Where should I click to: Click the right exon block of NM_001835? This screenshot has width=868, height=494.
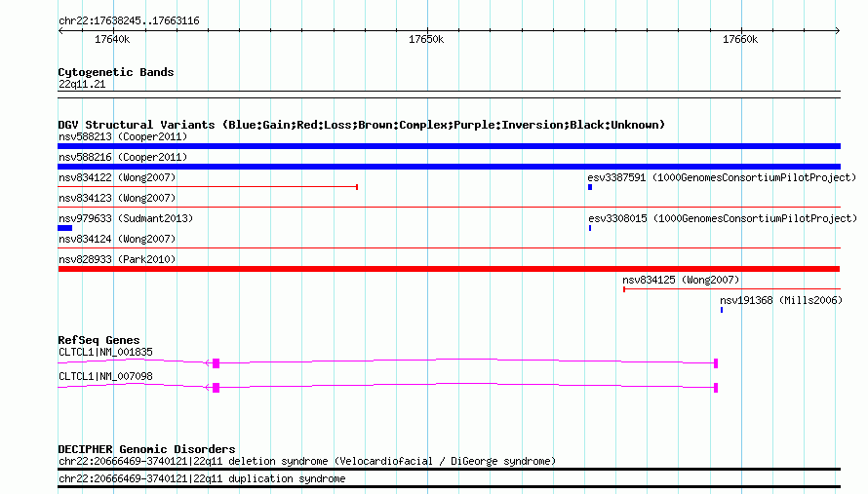point(716,363)
